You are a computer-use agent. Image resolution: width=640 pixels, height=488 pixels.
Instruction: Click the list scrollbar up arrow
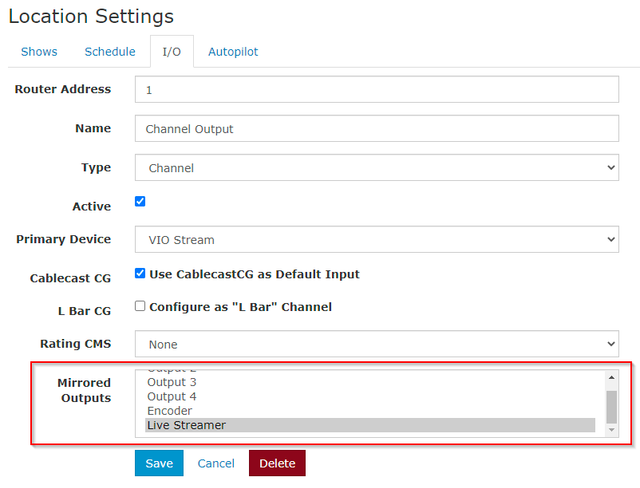coord(611,377)
